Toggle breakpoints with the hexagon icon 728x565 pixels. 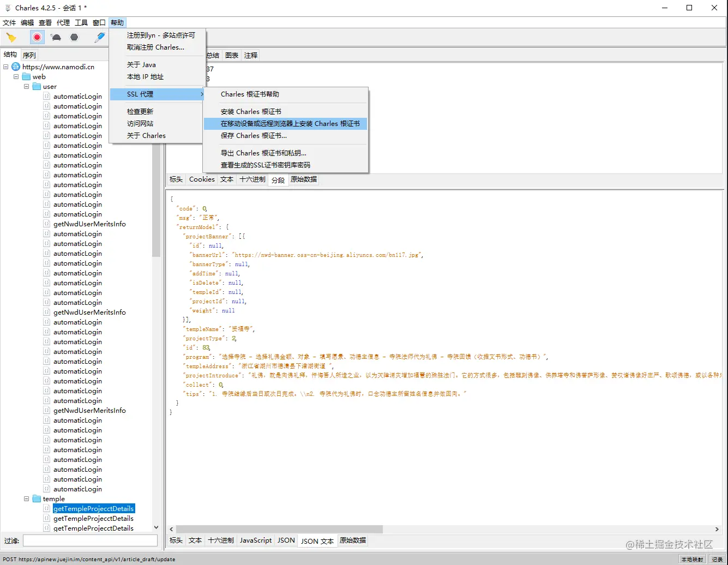click(x=74, y=38)
